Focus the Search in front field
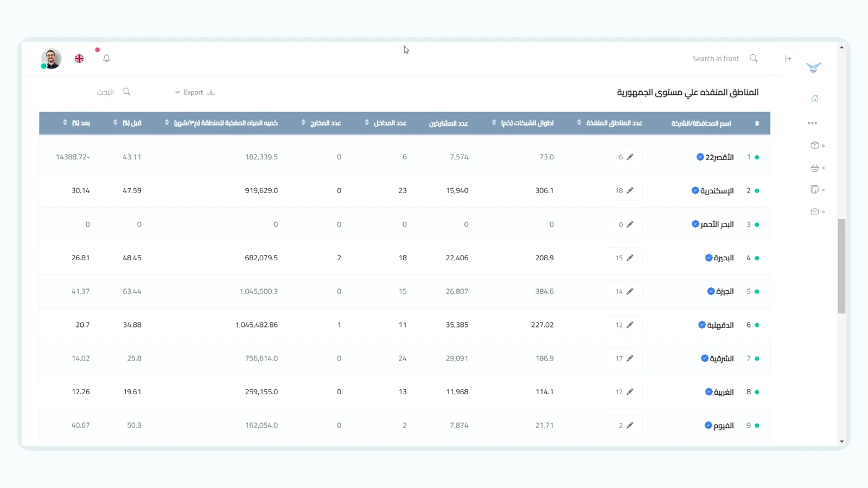 (716, 59)
